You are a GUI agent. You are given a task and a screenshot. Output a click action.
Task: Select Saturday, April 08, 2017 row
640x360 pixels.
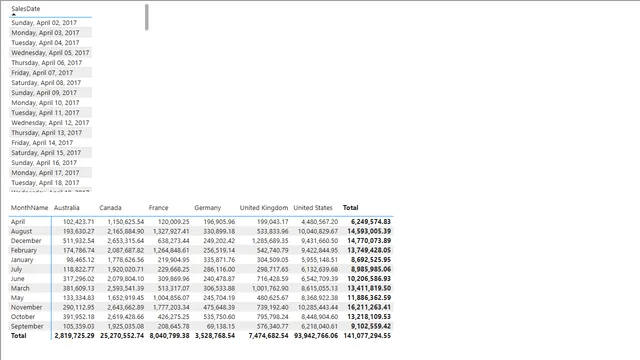pyautogui.click(x=51, y=83)
